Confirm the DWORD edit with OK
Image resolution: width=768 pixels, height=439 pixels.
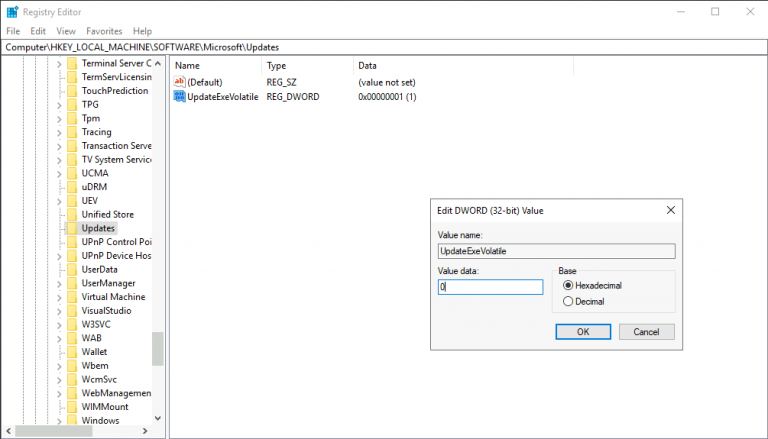point(583,332)
